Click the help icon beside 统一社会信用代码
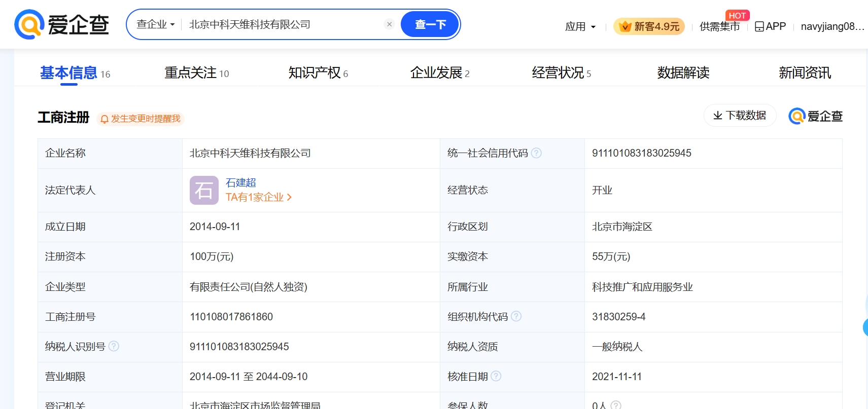 click(x=536, y=153)
